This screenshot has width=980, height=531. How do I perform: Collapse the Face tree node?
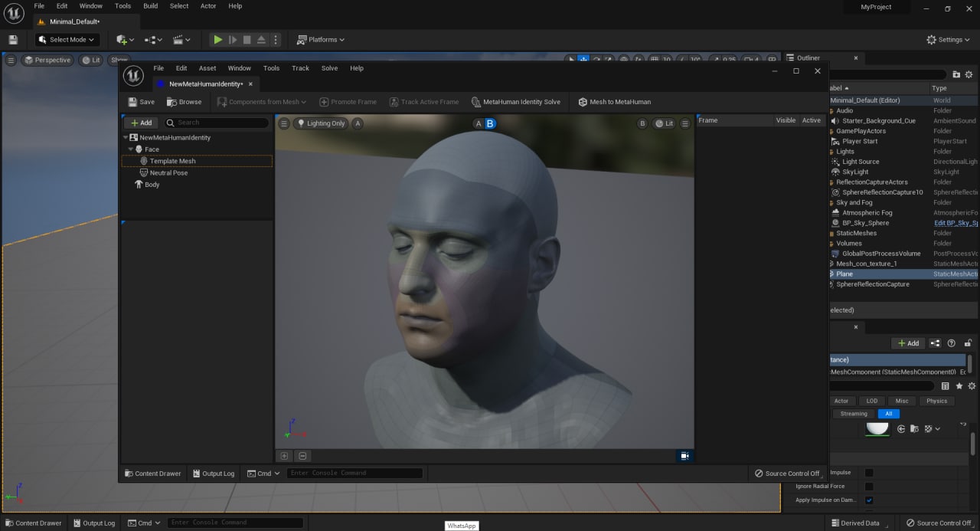pos(132,149)
